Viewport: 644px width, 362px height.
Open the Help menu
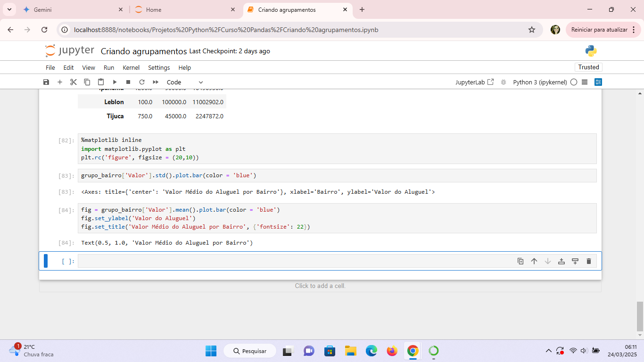[x=185, y=67]
